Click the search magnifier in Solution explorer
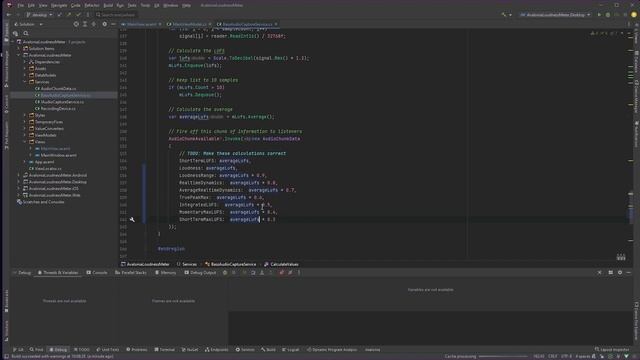This screenshot has width=640, height=360. (x=26, y=33)
